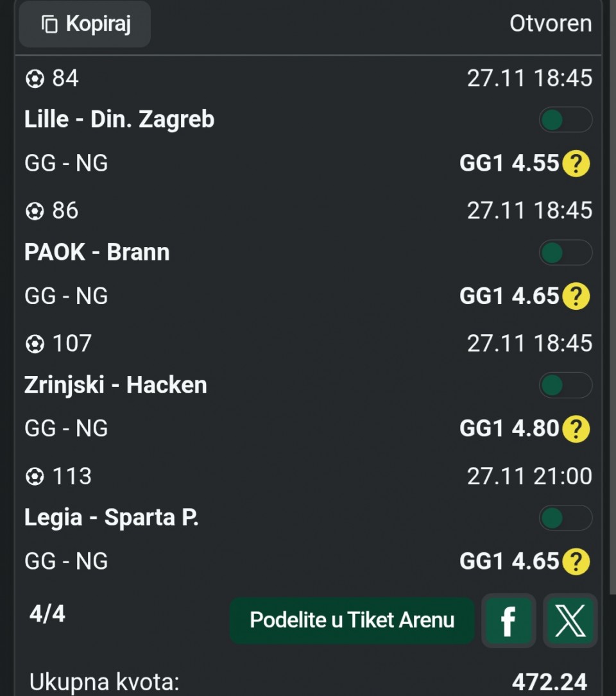Click the soccer ball icon next to 107
Screen dimensions: 616x696
[34, 344]
